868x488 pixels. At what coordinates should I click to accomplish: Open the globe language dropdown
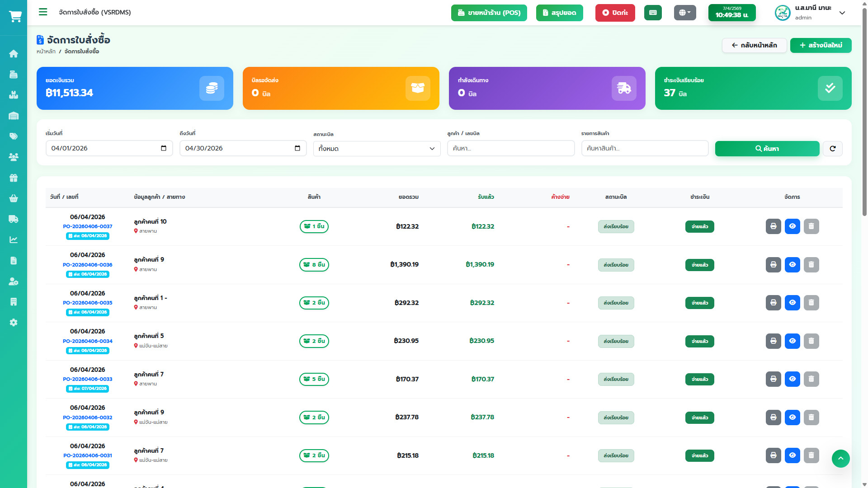click(684, 13)
